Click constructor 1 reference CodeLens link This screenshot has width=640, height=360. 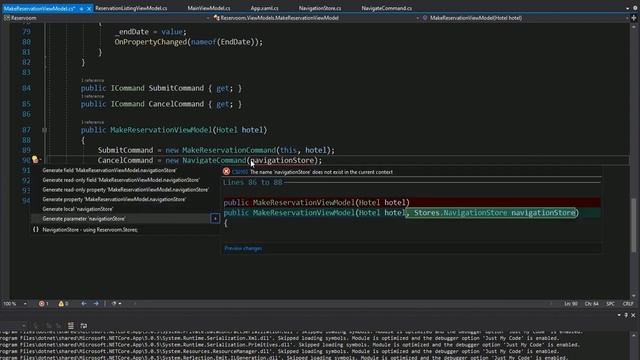[x=93, y=122]
